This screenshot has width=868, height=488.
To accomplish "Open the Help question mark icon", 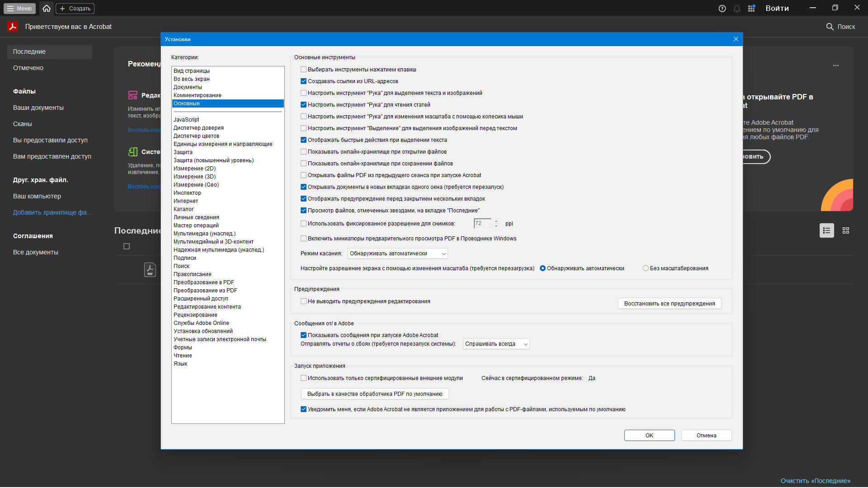I will click(x=722, y=9).
